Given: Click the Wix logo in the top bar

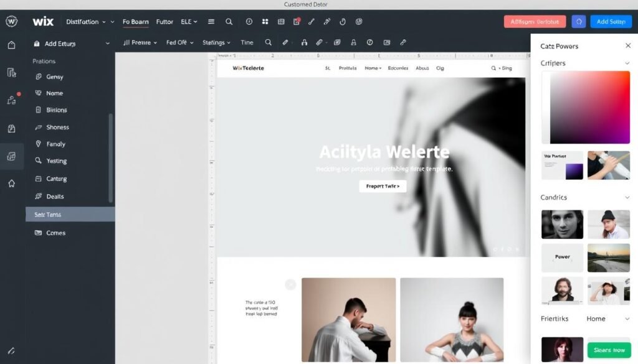Looking at the screenshot, I should tap(42, 21).
